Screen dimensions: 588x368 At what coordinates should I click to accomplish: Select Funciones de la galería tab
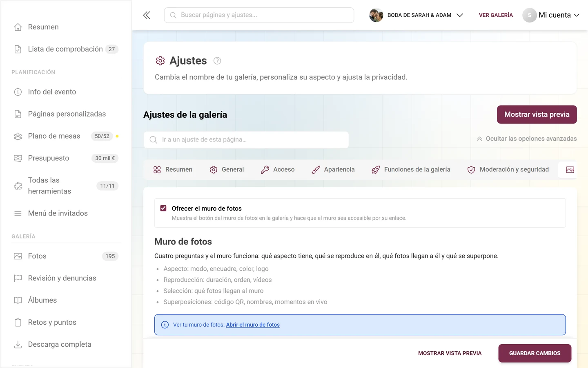[411, 170]
